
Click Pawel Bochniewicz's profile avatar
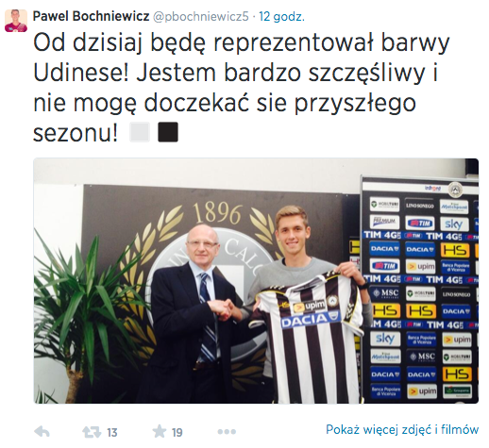click(x=16, y=21)
